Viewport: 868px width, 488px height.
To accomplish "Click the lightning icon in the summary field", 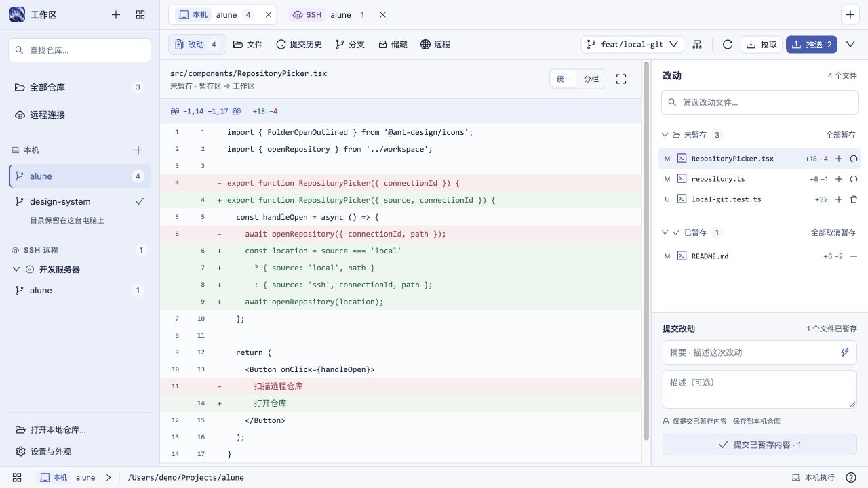I will (x=845, y=352).
